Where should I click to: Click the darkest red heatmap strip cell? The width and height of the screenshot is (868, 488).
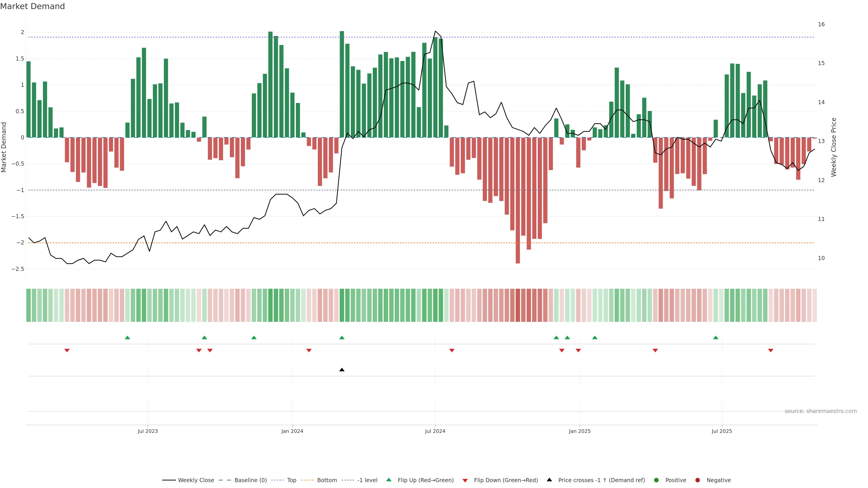(518, 305)
